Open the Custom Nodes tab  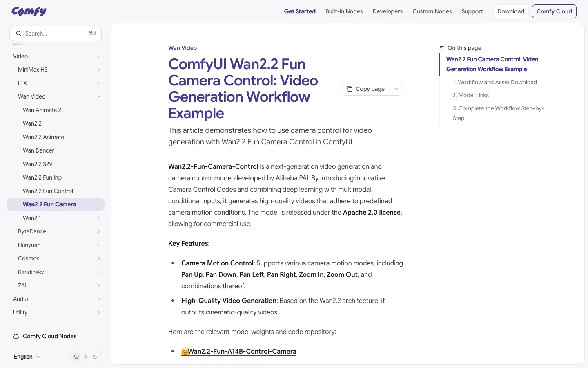click(x=432, y=11)
